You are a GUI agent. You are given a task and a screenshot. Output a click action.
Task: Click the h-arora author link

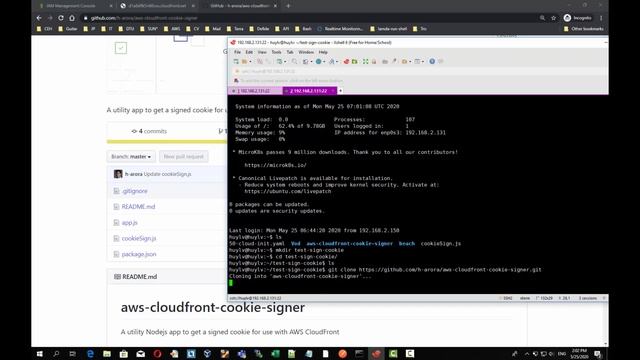pos(133,174)
